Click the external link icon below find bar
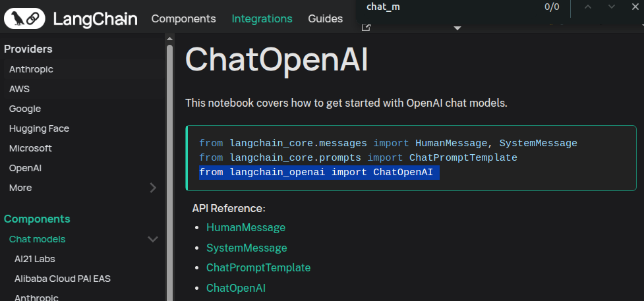Image resolution: width=644 pixels, height=301 pixels. (366, 28)
